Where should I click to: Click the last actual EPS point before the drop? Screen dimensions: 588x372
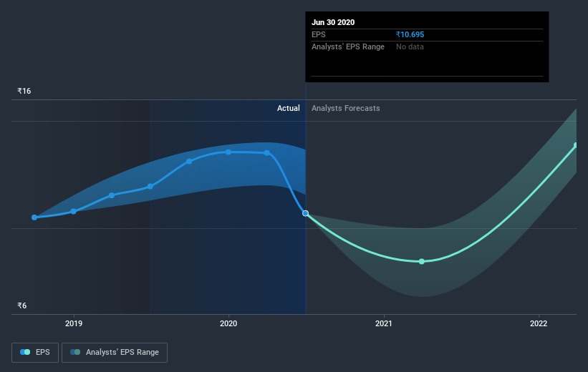click(267, 153)
